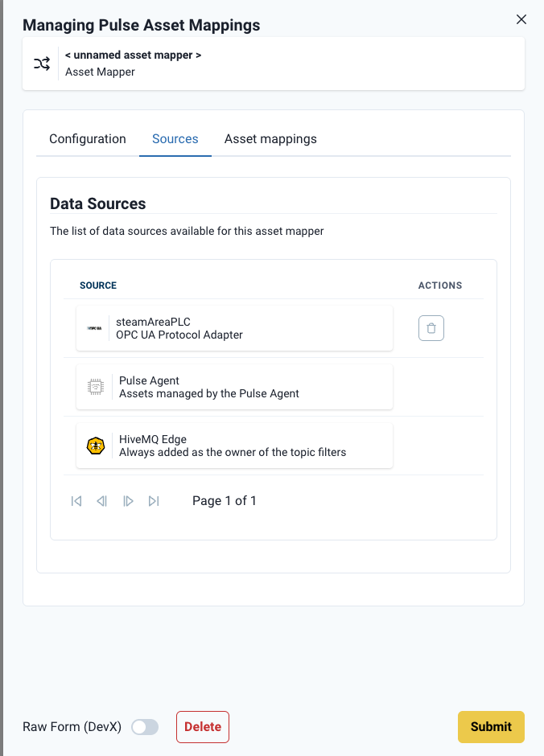Click the next page arrow icon
This screenshot has width=544, height=756.
coord(128,500)
